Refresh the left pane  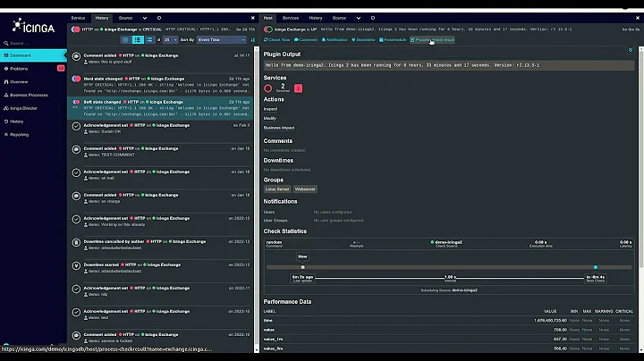click(159, 18)
